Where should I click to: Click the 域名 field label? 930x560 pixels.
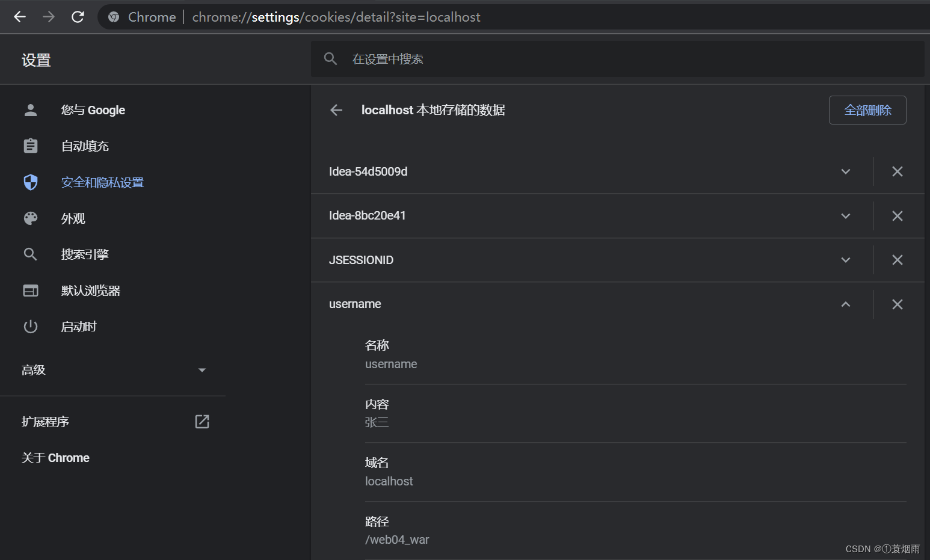[377, 463]
